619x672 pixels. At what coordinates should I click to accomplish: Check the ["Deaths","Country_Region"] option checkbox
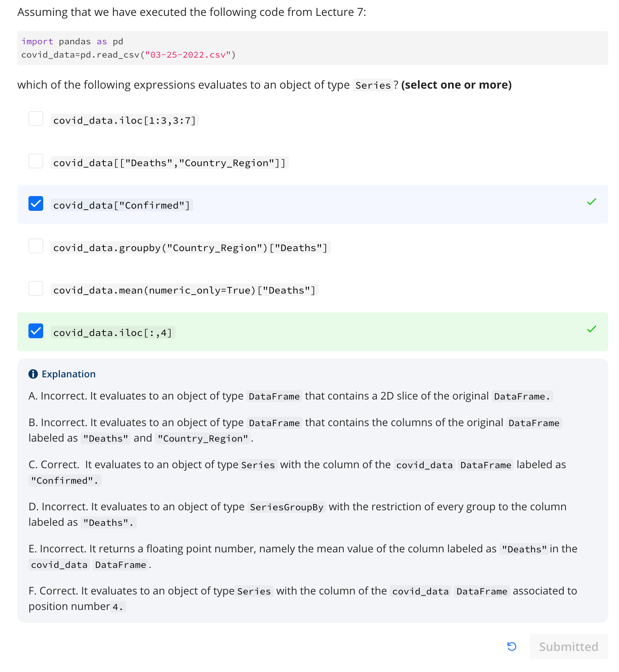pyautogui.click(x=36, y=161)
